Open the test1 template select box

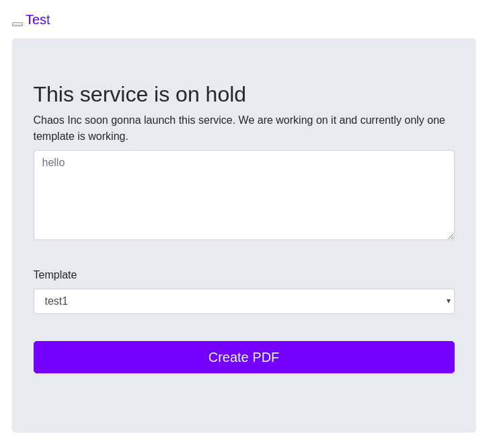tap(243, 301)
